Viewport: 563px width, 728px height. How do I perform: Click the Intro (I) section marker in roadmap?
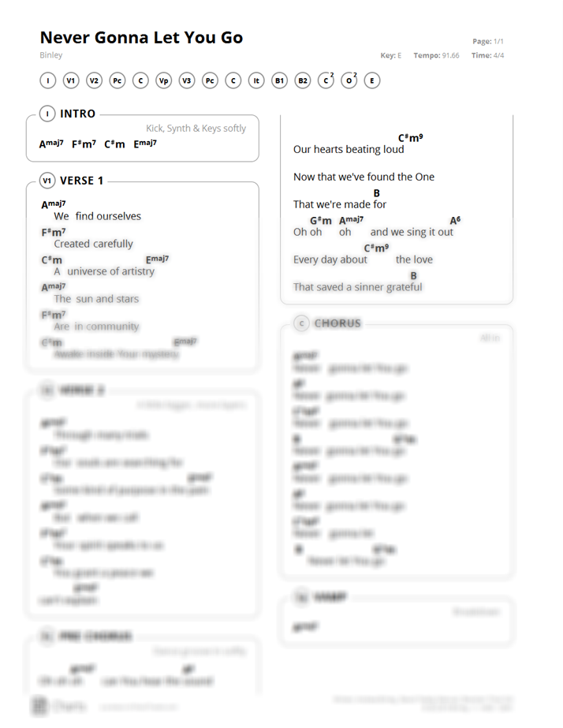pos(48,80)
